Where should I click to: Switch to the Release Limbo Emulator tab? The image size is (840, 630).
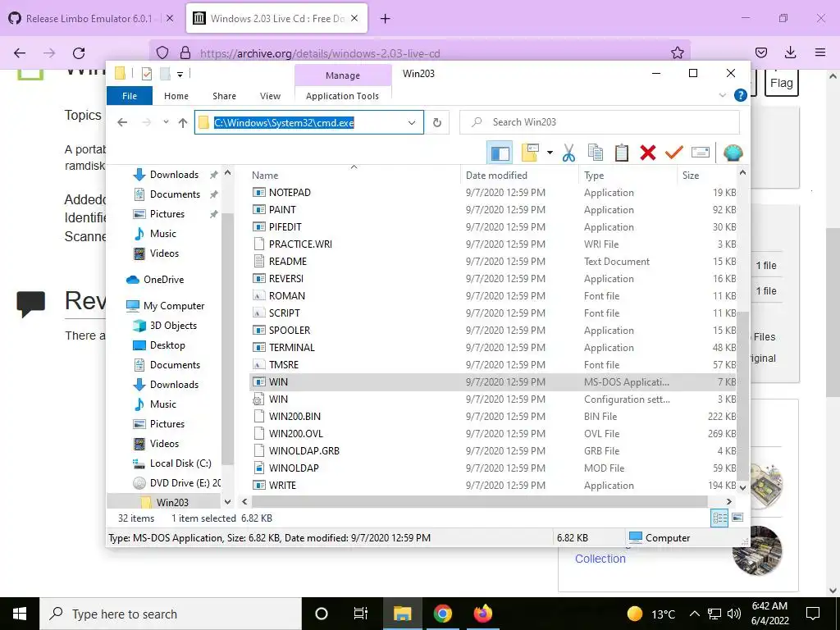coord(90,18)
